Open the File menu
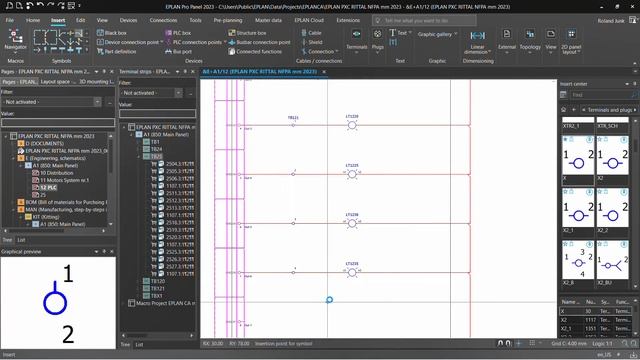The height and width of the screenshot is (360, 640). [x=9, y=20]
